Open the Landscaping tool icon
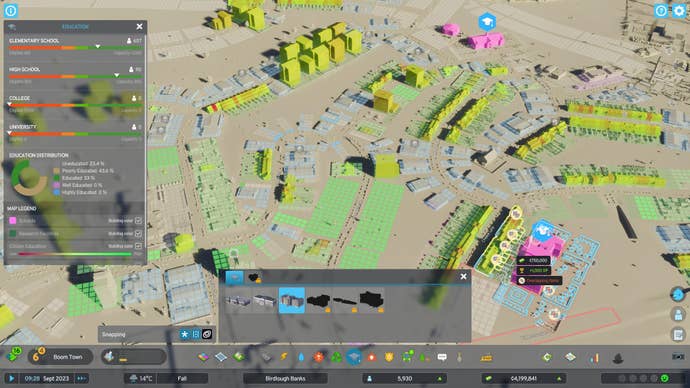 coord(459,357)
